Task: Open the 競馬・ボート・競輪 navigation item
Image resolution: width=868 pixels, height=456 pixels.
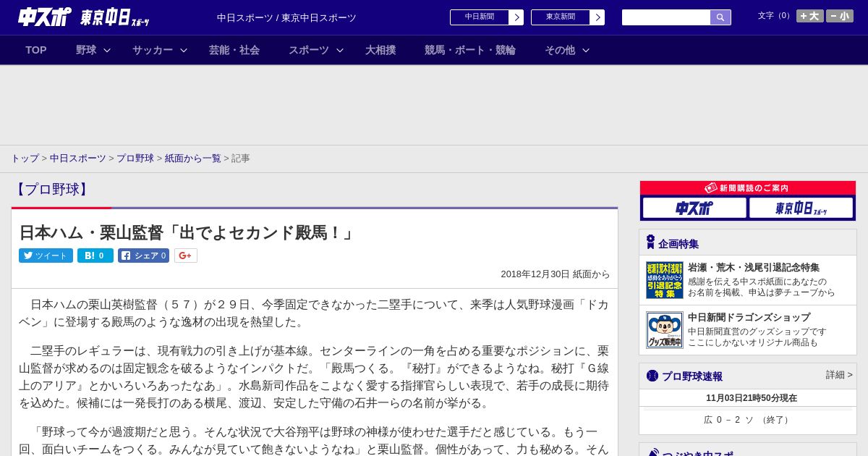Action: click(470, 50)
